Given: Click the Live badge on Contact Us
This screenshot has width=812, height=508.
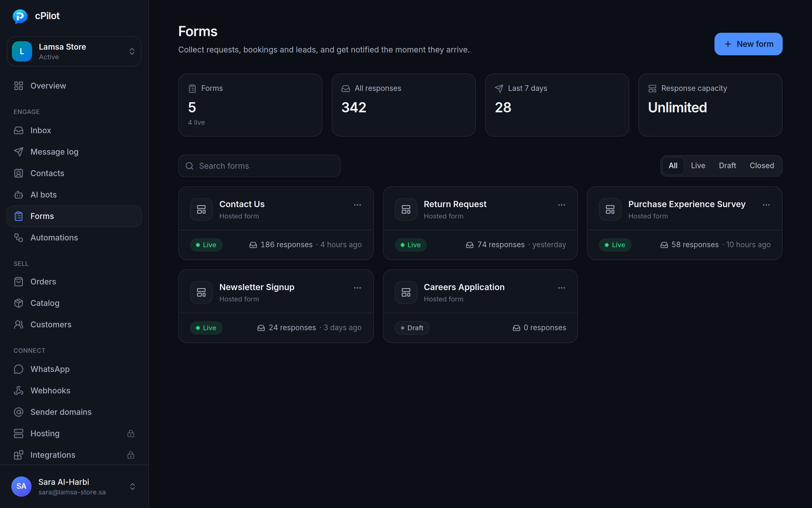Looking at the screenshot, I should pos(206,245).
